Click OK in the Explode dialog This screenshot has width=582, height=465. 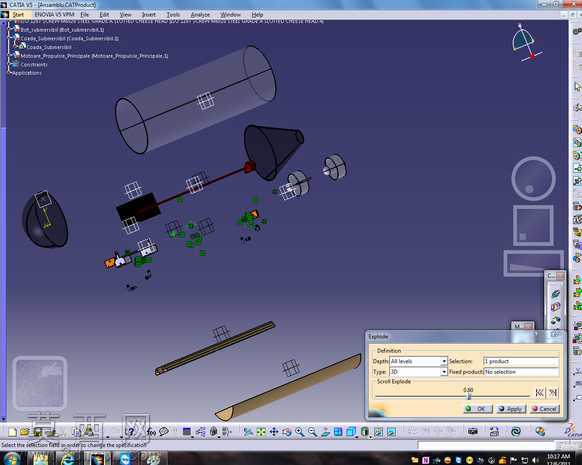coord(478,409)
